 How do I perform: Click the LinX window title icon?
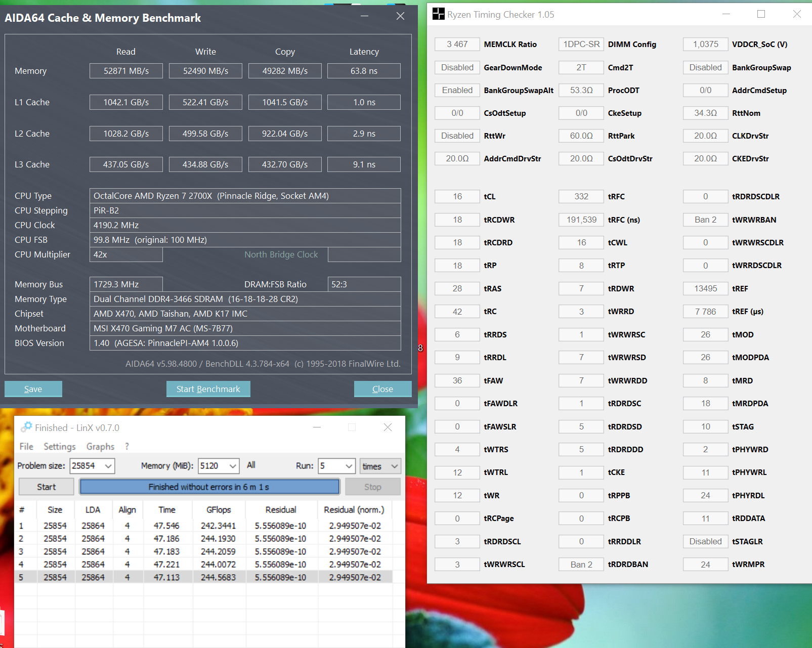(x=26, y=427)
